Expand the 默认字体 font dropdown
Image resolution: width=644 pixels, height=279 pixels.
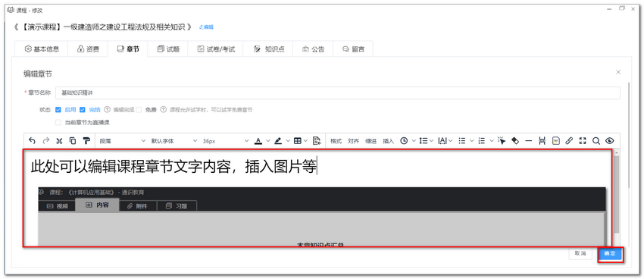pos(174,141)
